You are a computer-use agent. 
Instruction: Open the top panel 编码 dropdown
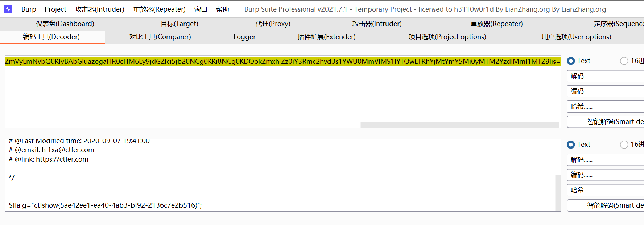(x=605, y=91)
